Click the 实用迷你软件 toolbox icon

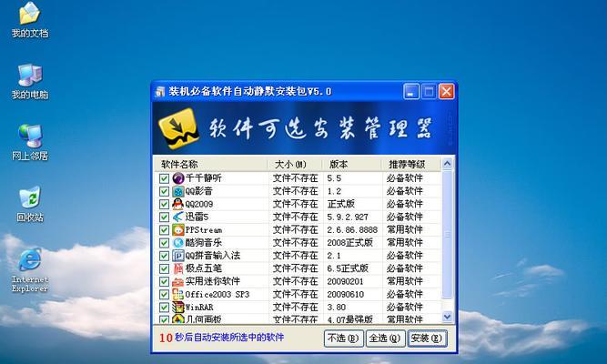[x=178, y=281]
